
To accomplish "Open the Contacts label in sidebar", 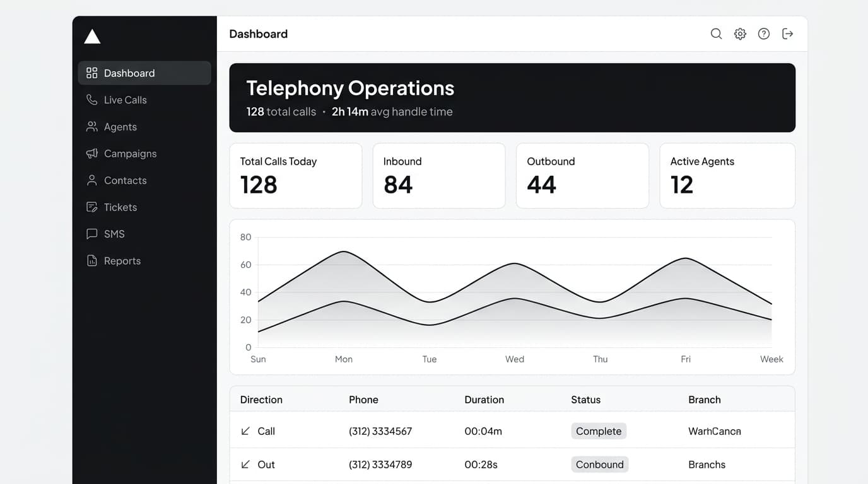I will 125,180.
